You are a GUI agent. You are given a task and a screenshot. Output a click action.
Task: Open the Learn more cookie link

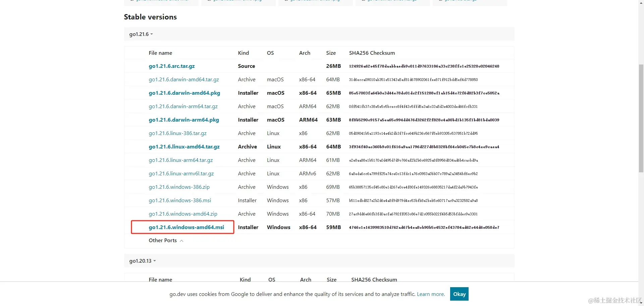coord(431,294)
